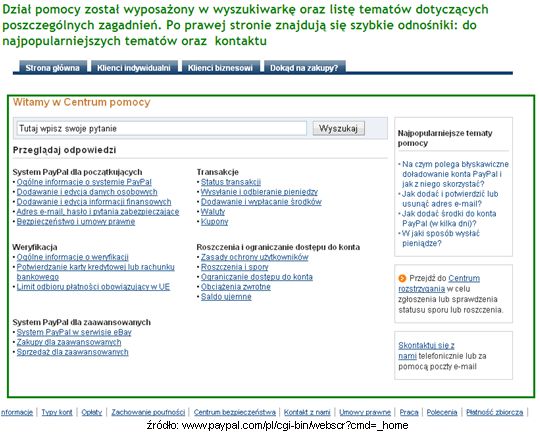Open Ograniczanie dostępu do konta link

pyautogui.click(x=257, y=277)
